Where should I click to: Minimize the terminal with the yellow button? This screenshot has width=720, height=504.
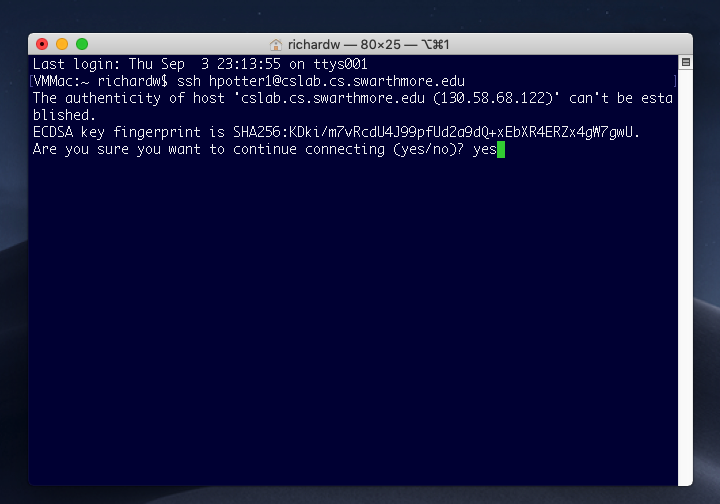point(62,44)
